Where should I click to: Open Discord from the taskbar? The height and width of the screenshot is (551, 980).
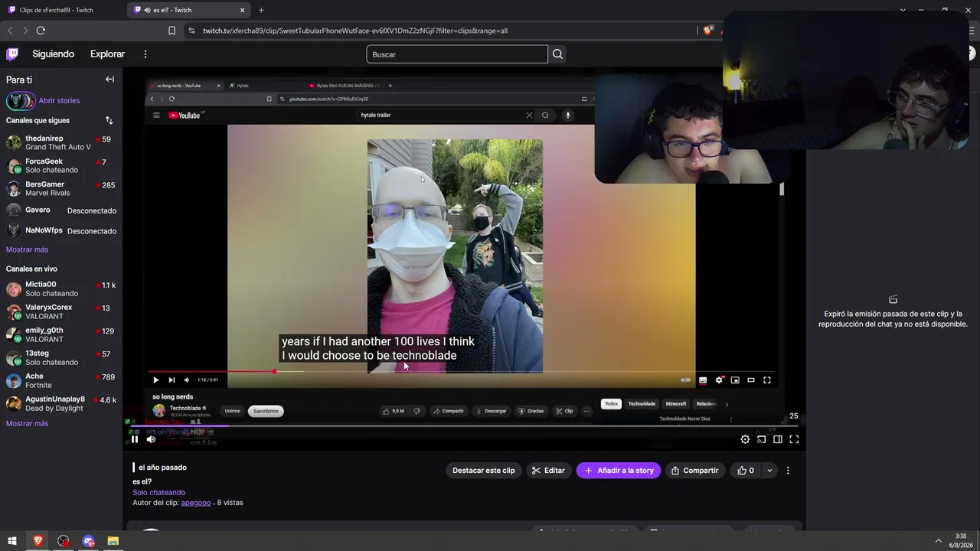[x=88, y=541]
